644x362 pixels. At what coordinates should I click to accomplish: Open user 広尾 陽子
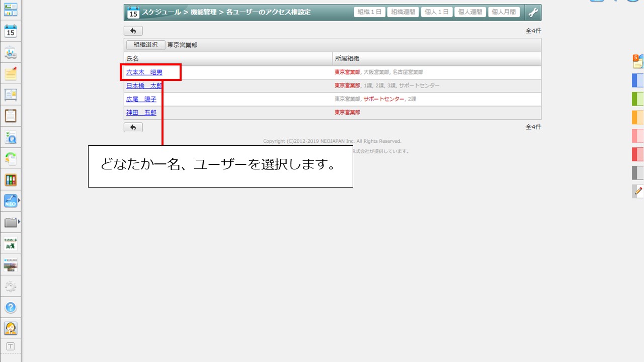[141, 100]
